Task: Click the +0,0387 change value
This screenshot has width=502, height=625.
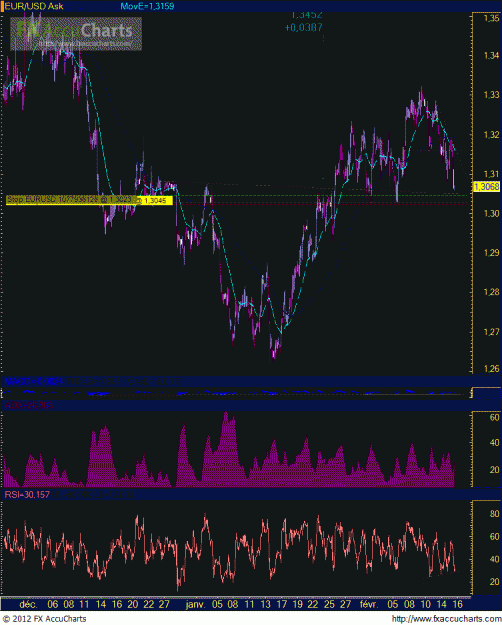Action: coord(303,28)
